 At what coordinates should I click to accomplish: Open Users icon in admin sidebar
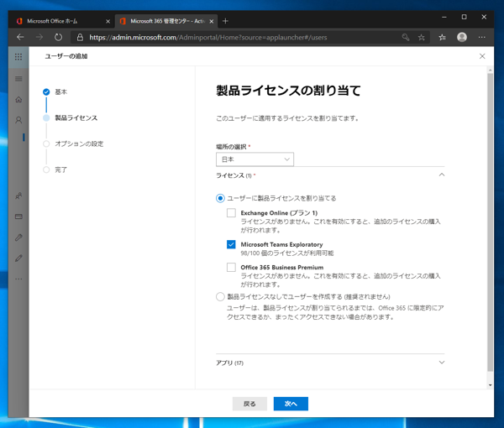tap(18, 120)
